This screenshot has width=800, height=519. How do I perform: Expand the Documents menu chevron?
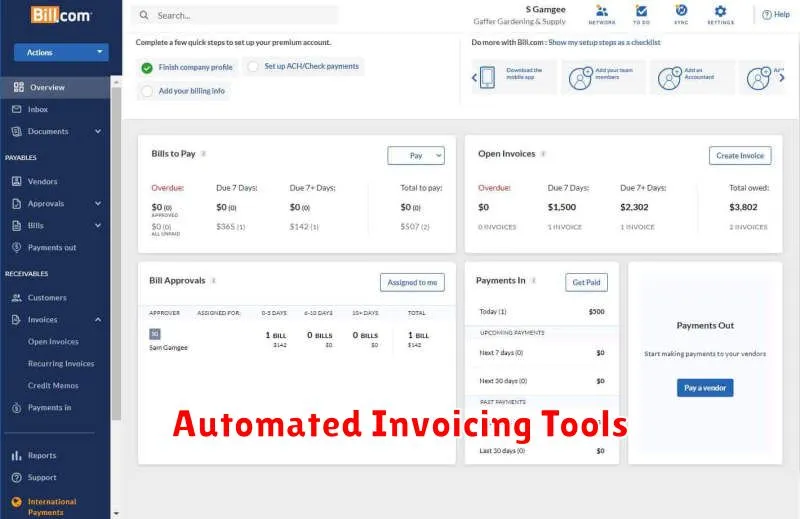coord(97,131)
